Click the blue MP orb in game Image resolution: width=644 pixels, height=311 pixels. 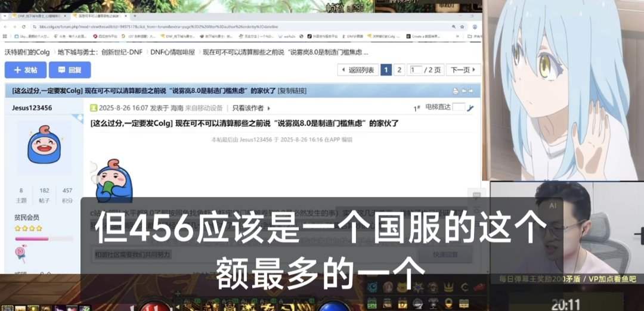(x=335, y=306)
